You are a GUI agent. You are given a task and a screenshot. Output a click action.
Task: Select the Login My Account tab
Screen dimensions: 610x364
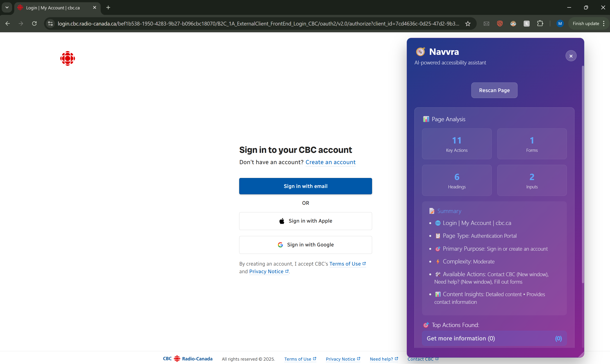pos(53,8)
